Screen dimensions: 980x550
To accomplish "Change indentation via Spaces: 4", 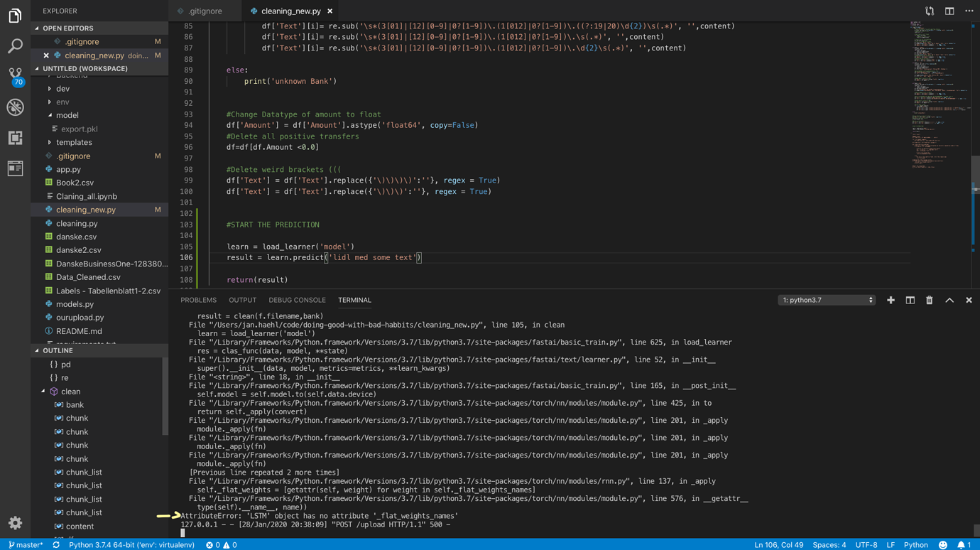I will pos(829,545).
